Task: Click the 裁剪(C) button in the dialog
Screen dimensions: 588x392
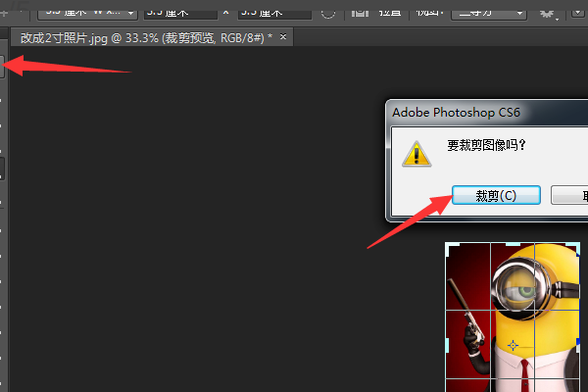Action: (496, 195)
